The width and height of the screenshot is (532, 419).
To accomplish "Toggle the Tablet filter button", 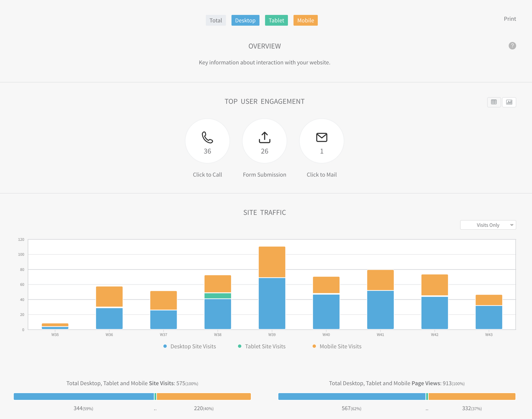I will point(275,20).
